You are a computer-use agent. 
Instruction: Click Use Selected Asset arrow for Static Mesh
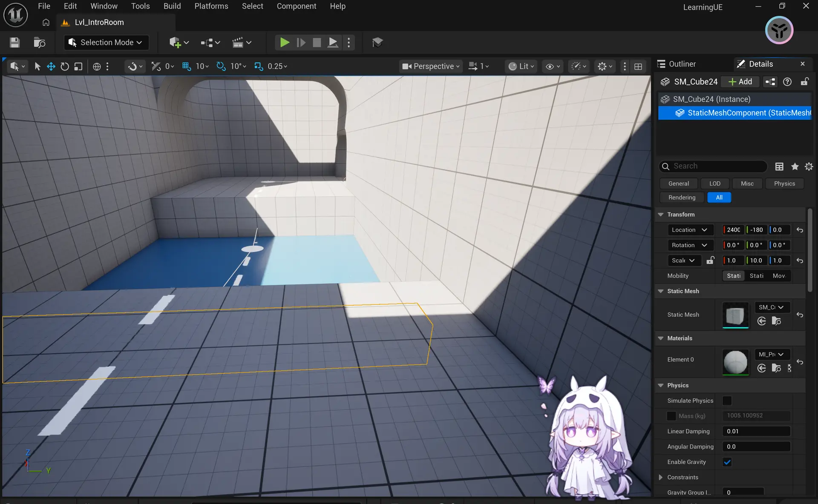click(762, 321)
